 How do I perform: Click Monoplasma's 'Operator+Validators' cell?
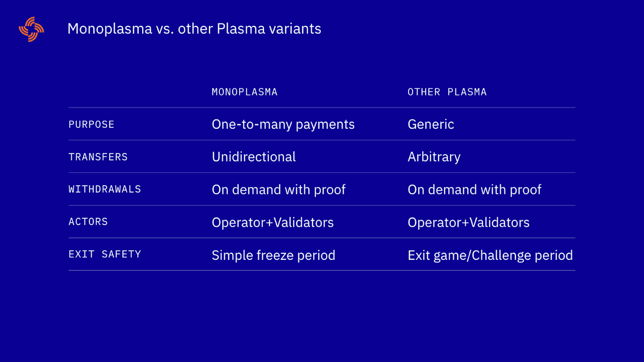click(x=273, y=223)
